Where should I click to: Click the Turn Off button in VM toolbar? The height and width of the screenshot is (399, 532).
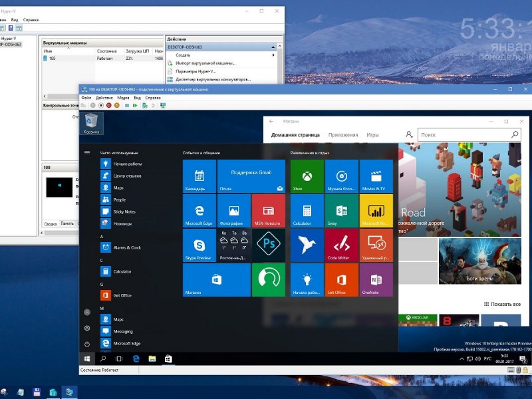coord(101,106)
